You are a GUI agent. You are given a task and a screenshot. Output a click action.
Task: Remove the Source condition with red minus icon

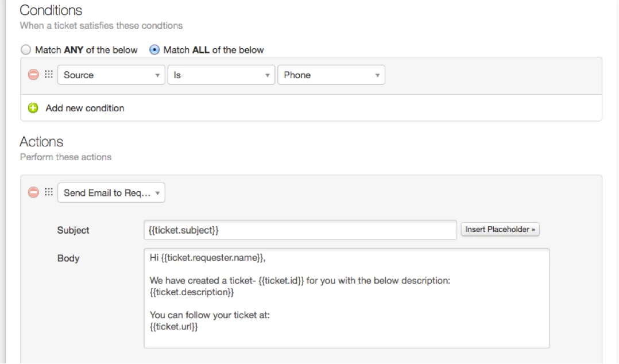tap(33, 74)
